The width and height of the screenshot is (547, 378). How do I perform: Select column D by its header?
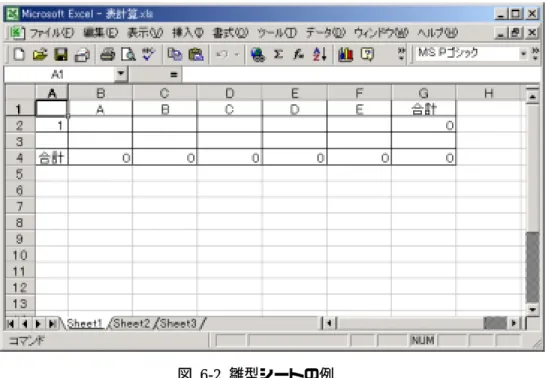tap(230, 93)
